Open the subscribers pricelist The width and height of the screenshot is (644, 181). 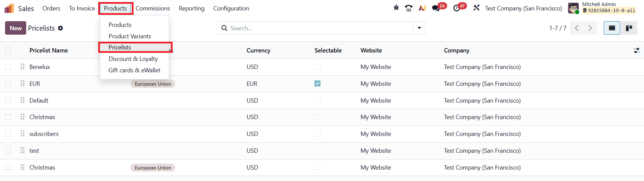(x=44, y=134)
